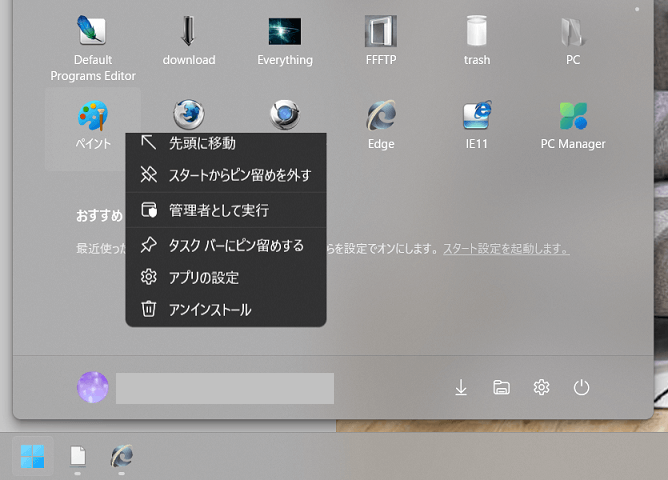The height and width of the screenshot is (480, 668).
Task: Click the Windows Start button on taskbar
Action: point(32,457)
